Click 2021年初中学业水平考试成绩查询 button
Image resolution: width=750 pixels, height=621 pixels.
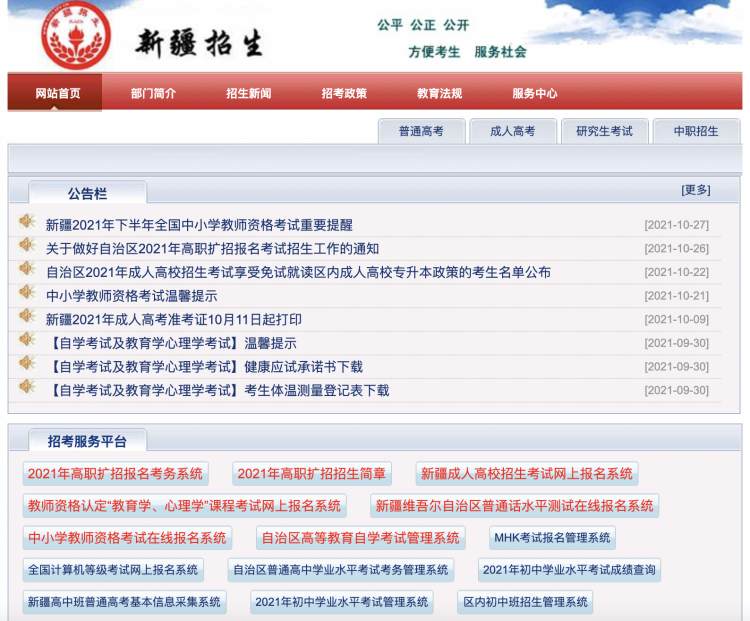click(569, 570)
